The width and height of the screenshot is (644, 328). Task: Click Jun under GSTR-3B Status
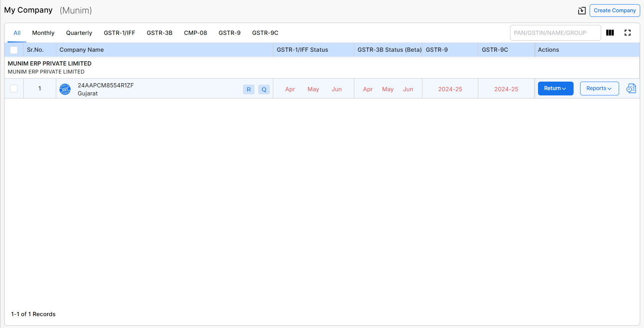(x=408, y=89)
